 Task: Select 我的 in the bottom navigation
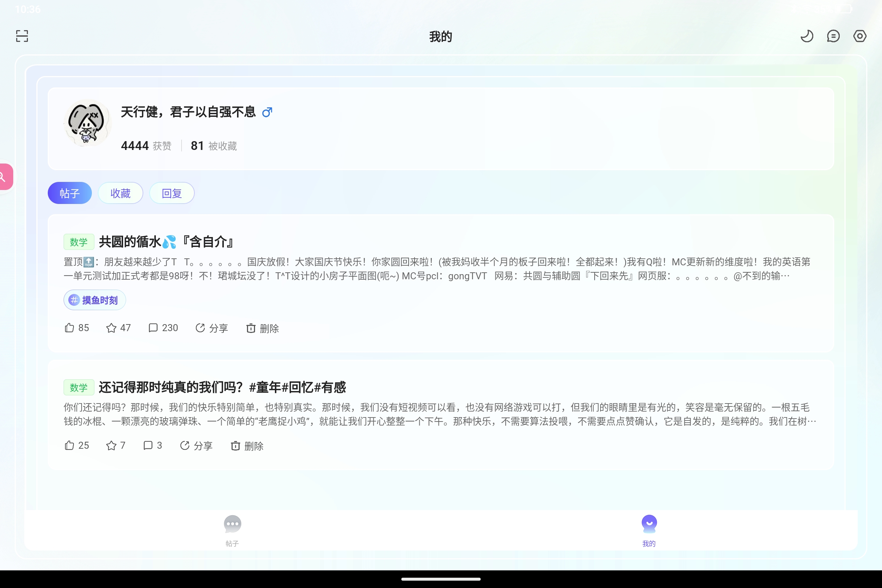[x=649, y=531]
